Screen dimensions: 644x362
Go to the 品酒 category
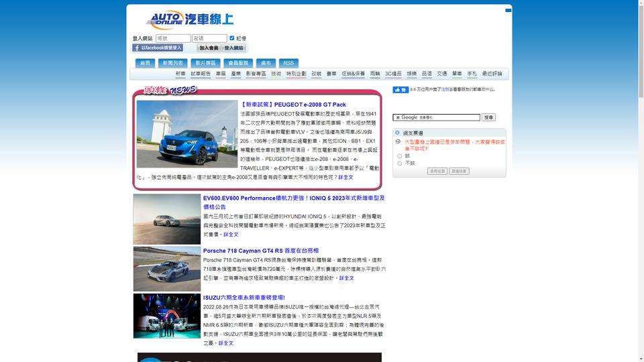tap(427, 74)
